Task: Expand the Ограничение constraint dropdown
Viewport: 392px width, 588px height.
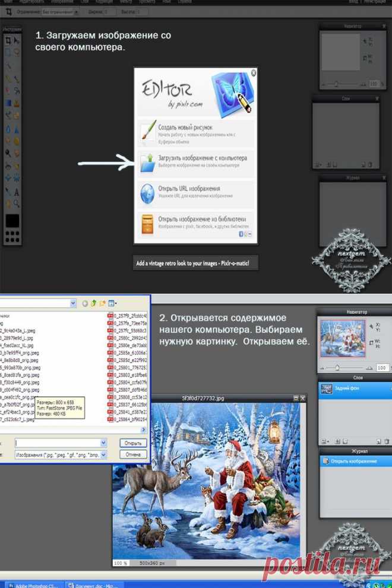Action: 60,12
